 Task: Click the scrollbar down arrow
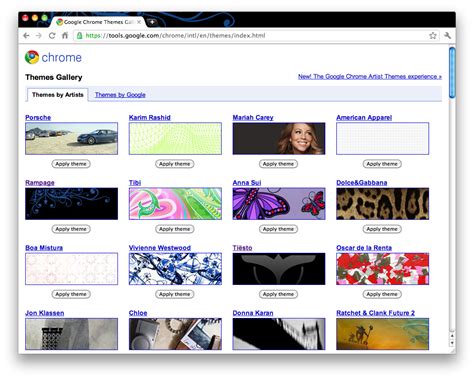(452, 343)
